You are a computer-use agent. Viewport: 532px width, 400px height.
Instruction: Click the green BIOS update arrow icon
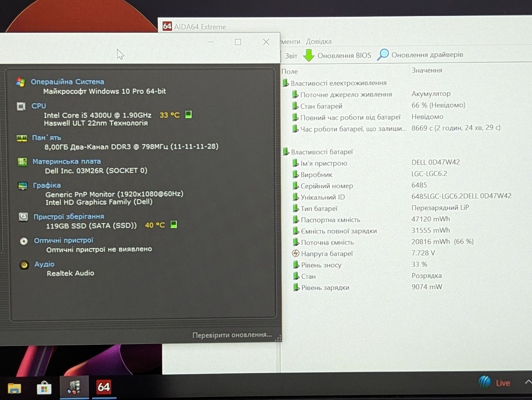point(308,55)
